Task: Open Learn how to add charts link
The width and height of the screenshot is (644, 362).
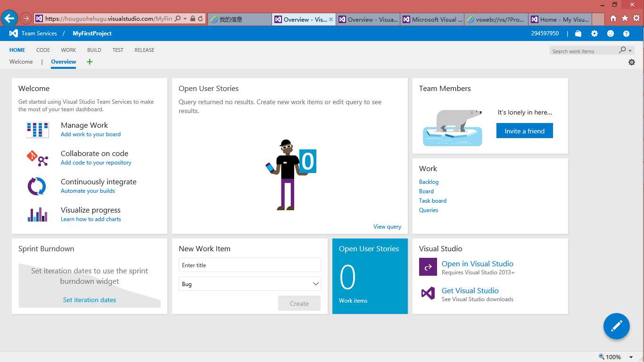Action: point(91,219)
